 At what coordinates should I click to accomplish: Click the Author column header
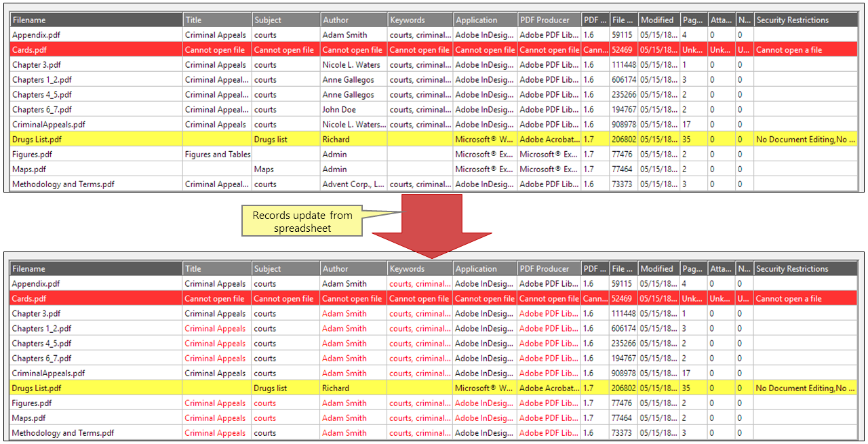pyautogui.click(x=353, y=20)
